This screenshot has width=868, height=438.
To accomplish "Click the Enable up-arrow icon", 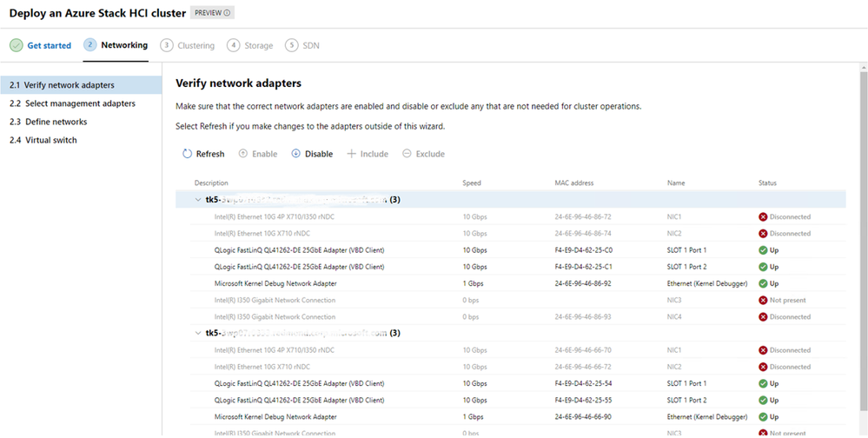I will click(x=242, y=154).
